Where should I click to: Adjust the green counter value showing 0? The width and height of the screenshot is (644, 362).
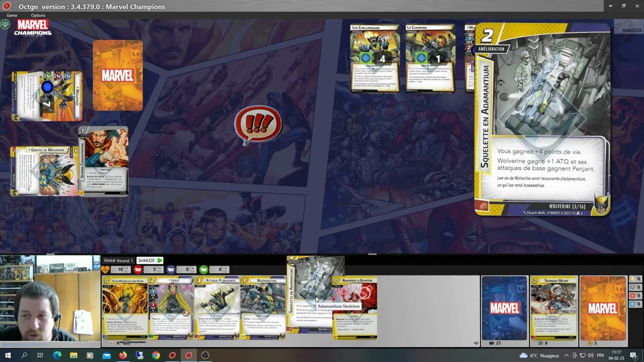click(x=220, y=270)
